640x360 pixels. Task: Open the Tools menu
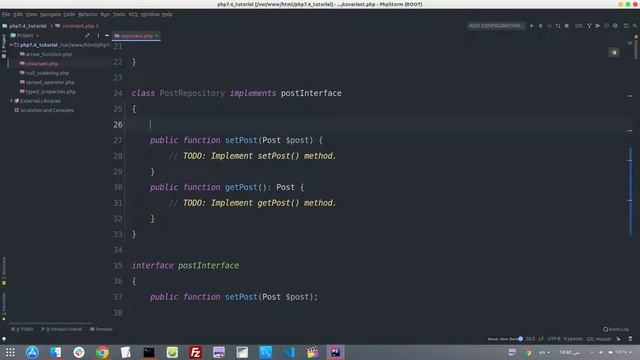[119, 14]
